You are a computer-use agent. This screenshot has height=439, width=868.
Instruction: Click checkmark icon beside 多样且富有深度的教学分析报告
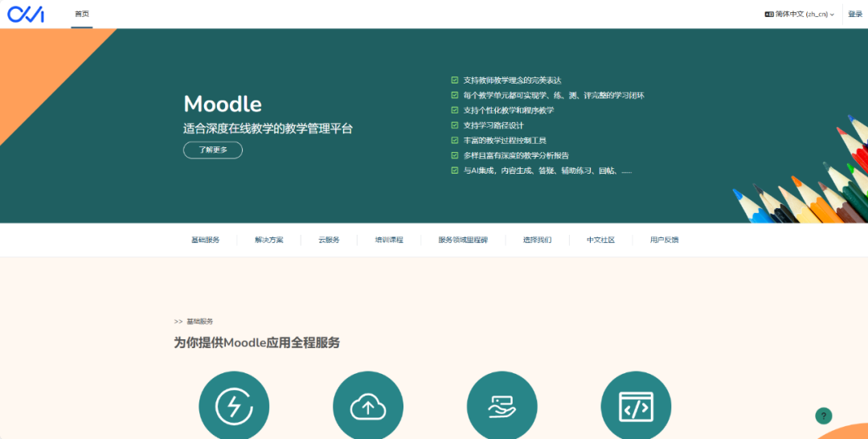tap(455, 155)
